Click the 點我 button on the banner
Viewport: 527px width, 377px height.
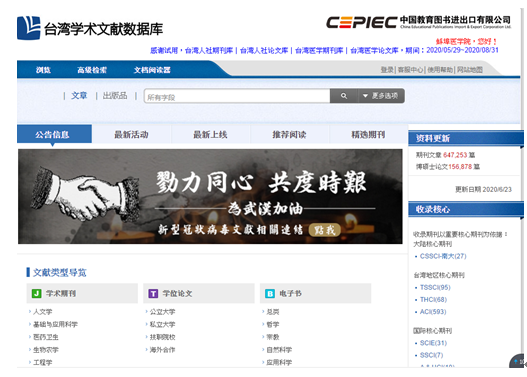click(324, 230)
